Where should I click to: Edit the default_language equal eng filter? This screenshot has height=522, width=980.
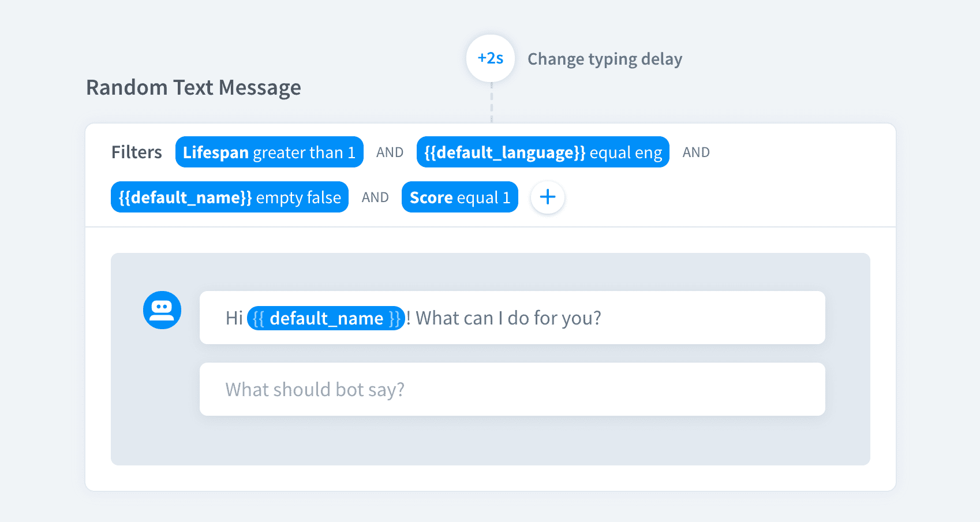click(x=543, y=152)
